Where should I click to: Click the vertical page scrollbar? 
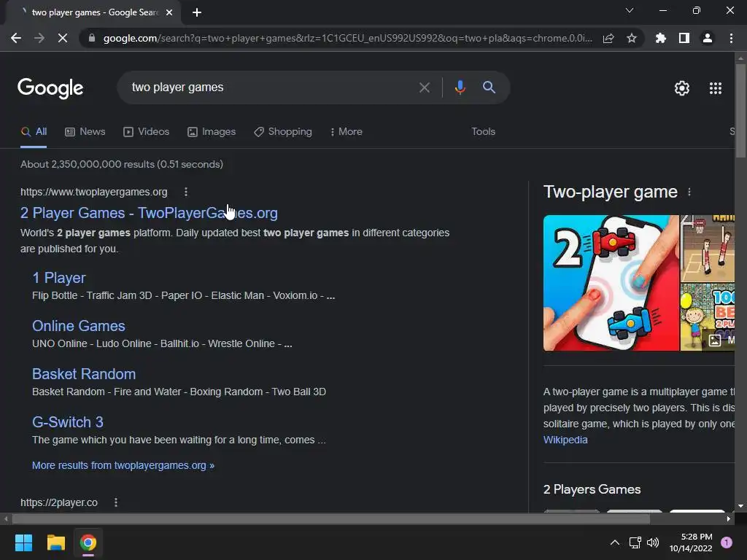point(740,111)
